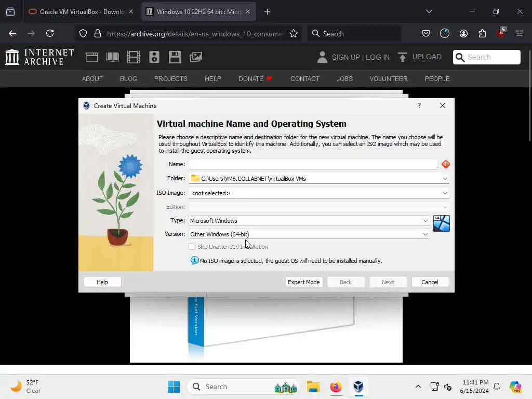Open the Images icon
This screenshot has width=532, height=399.
(196, 57)
